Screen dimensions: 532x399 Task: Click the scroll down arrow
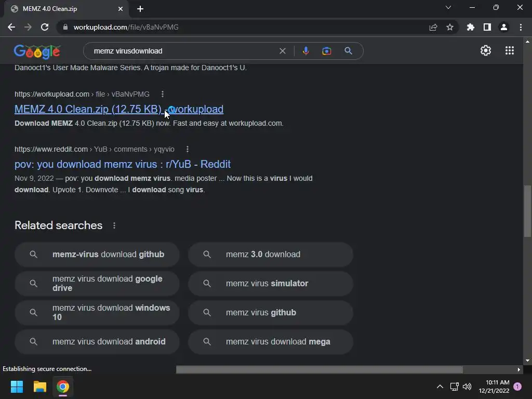click(x=527, y=361)
